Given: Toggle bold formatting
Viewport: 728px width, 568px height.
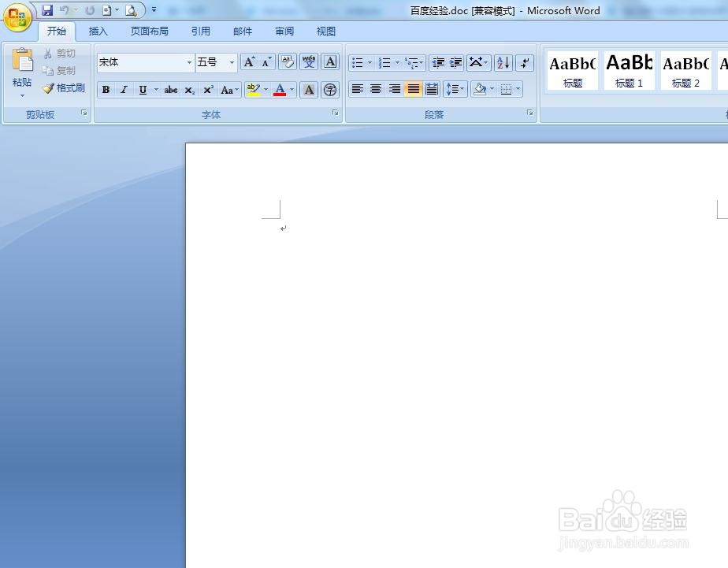Looking at the screenshot, I should (106, 90).
